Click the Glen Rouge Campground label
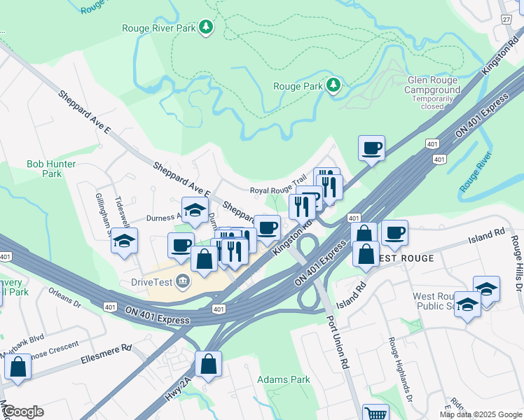The height and width of the screenshot is (420, 524). point(432,85)
